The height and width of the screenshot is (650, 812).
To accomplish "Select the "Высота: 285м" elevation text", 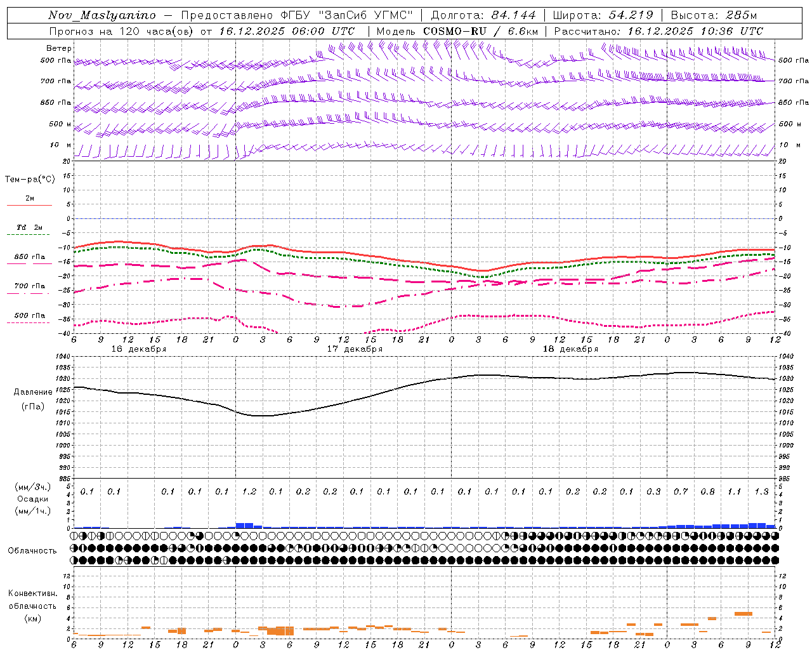I will (x=714, y=15).
